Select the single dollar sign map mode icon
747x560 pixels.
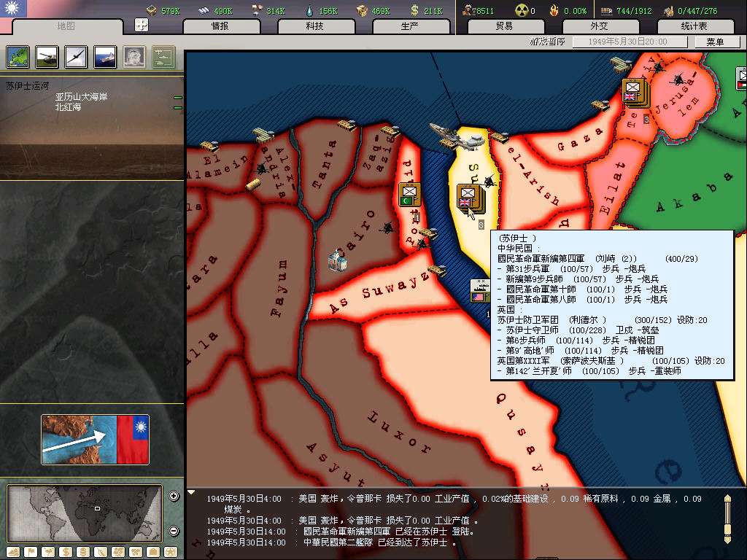[65, 553]
